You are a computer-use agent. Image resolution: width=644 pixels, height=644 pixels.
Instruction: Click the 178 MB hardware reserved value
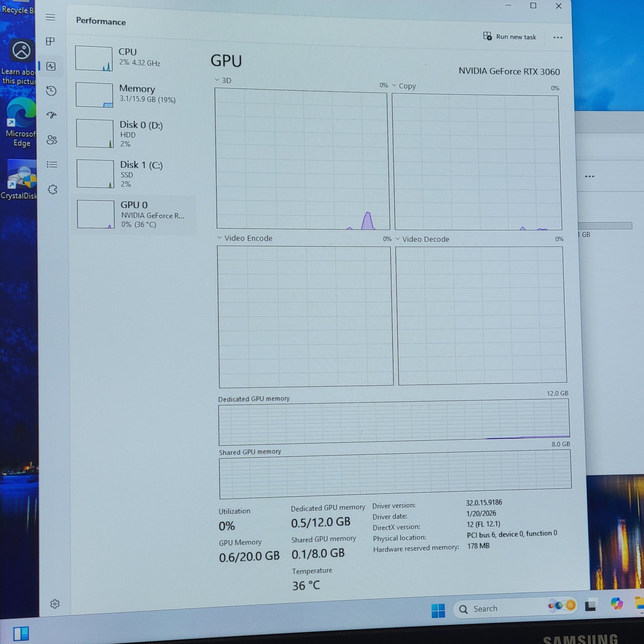click(x=478, y=546)
